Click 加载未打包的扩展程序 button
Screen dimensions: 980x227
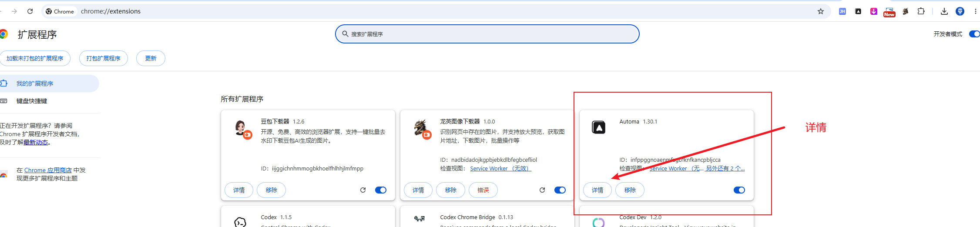tap(35, 58)
